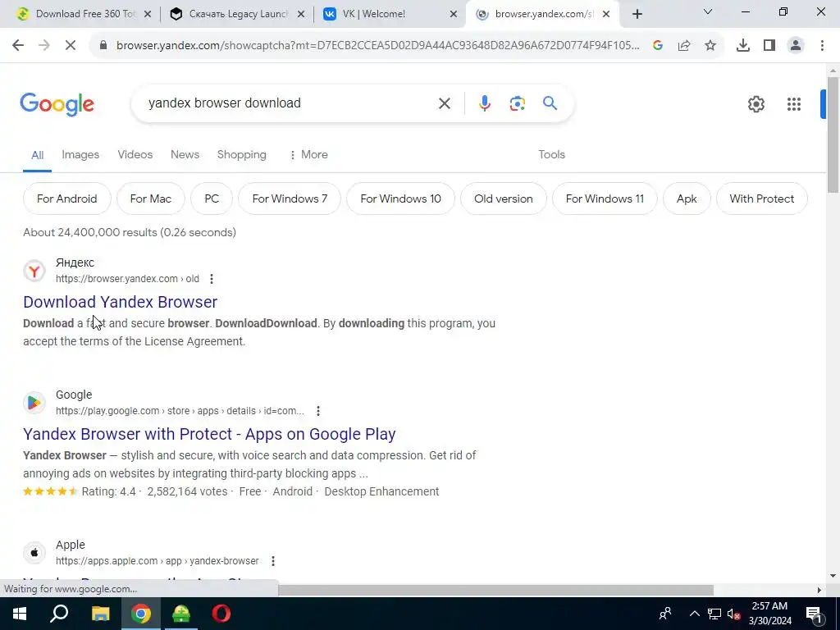The image size is (840, 630).
Task: Select Images search tab
Action: 80,155
